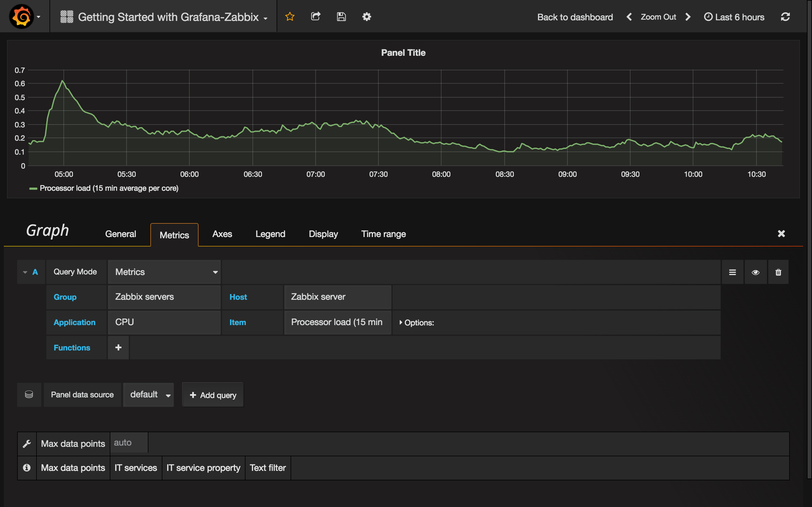
Task: Open the Legend tab
Action: [270, 234]
